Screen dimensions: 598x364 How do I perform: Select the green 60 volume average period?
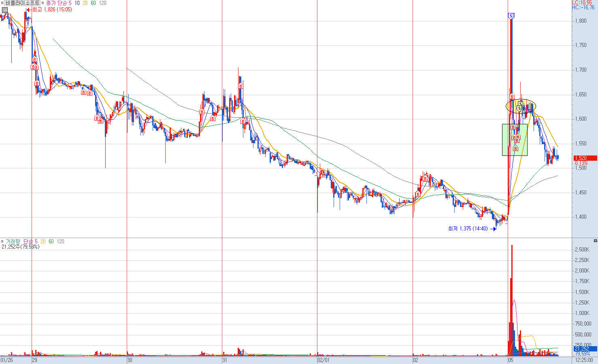pyautogui.click(x=51, y=241)
